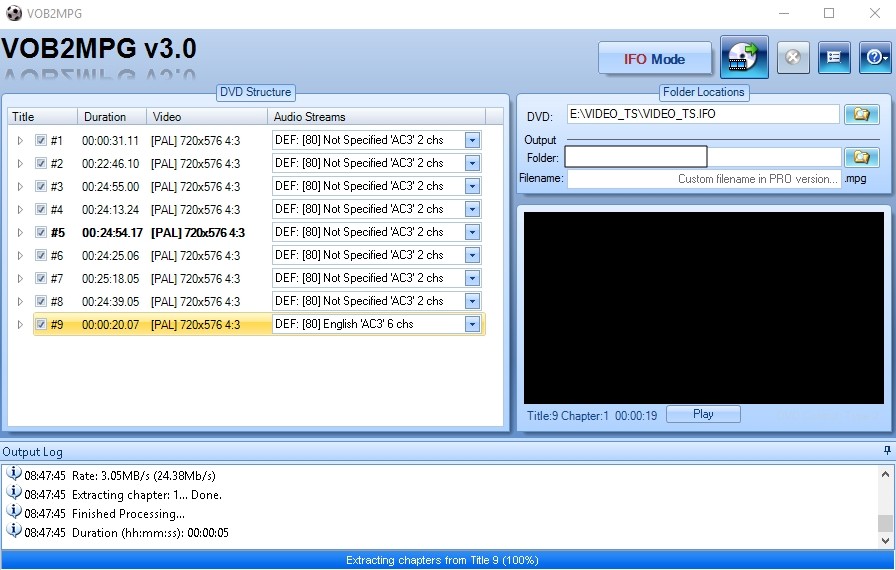896x570 pixels.
Task: Open audio stream dropdown for title #4
Action: (x=472, y=209)
